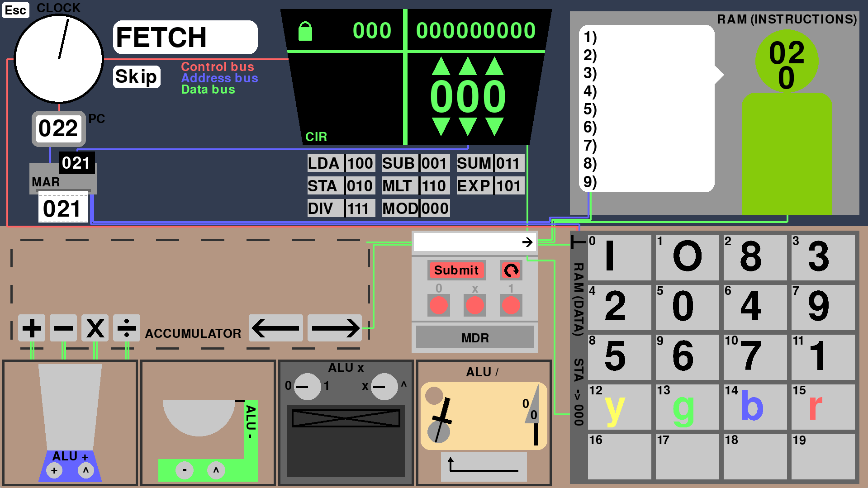
Task: Click the MOD 000 opcode entry
Action: pyautogui.click(x=416, y=208)
